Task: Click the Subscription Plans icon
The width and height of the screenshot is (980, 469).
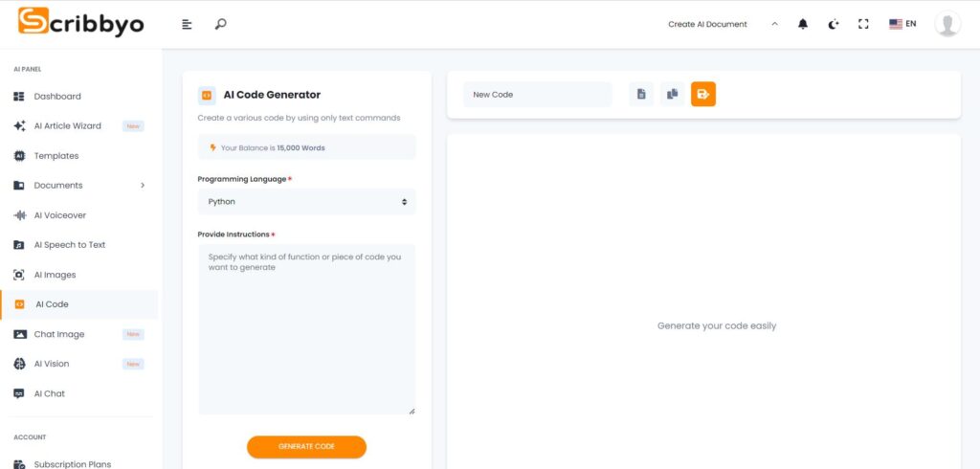Action: point(19,464)
